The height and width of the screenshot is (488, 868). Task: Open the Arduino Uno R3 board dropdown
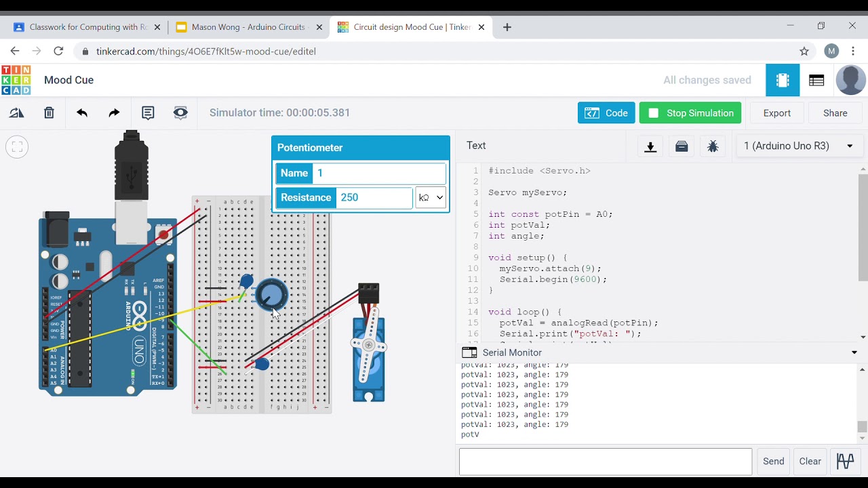(x=799, y=146)
